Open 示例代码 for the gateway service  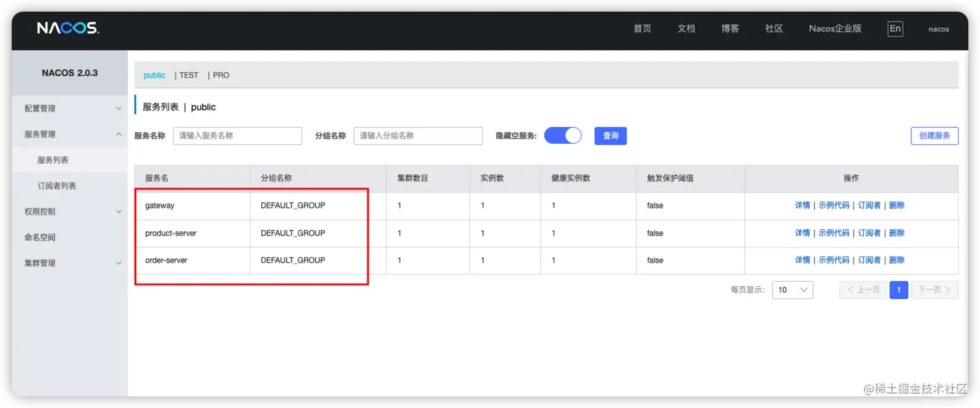[x=834, y=205]
